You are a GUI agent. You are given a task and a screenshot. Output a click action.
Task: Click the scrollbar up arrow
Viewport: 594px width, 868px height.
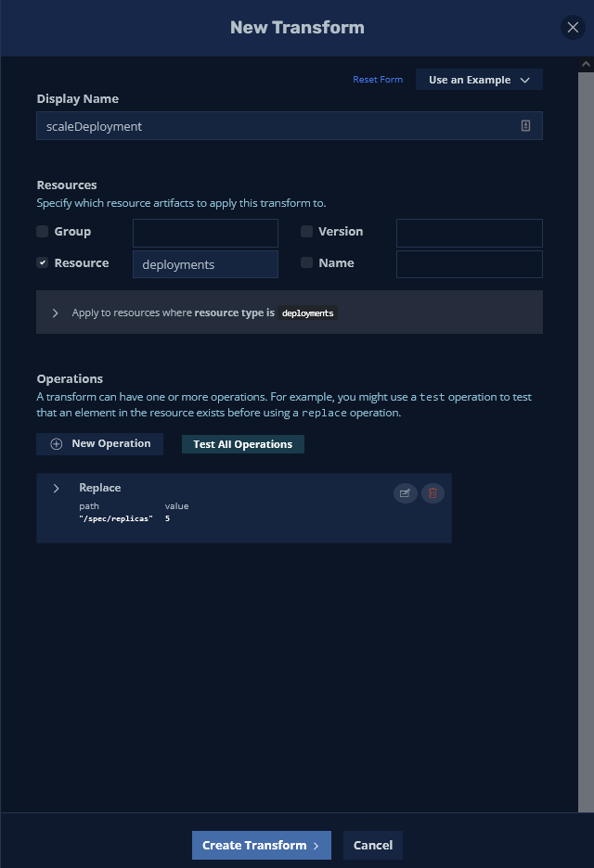[x=586, y=65]
